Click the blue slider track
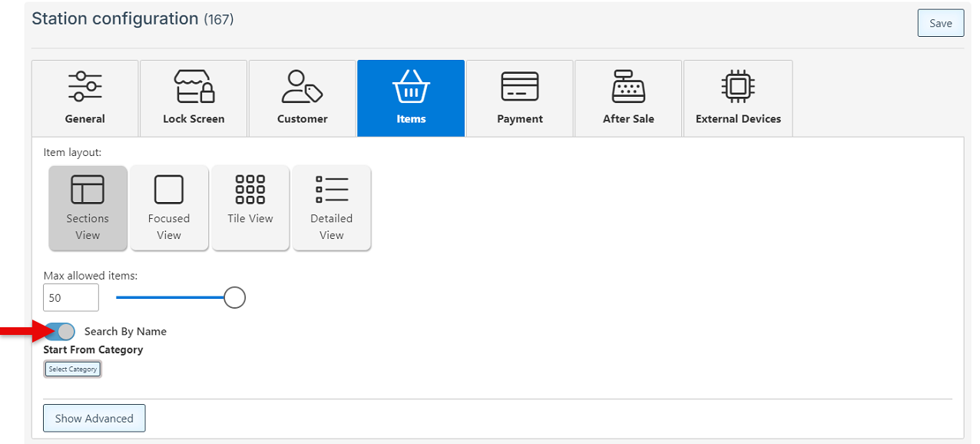Image resolution: width=980 pixels, height=444 pixels. coord(169,297)
